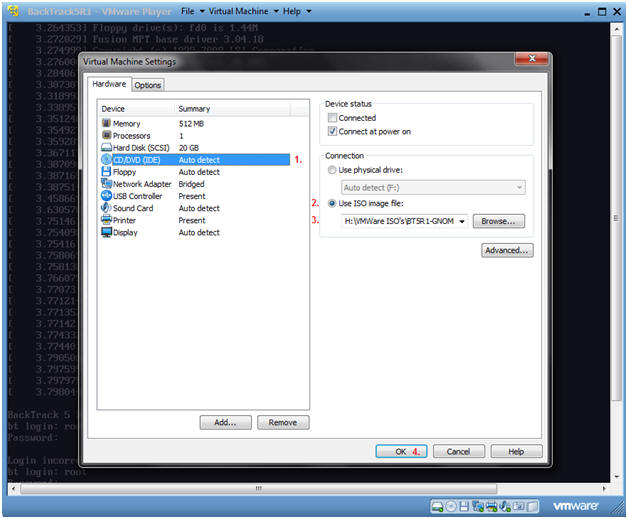Click the USB Controller icon

106,195
